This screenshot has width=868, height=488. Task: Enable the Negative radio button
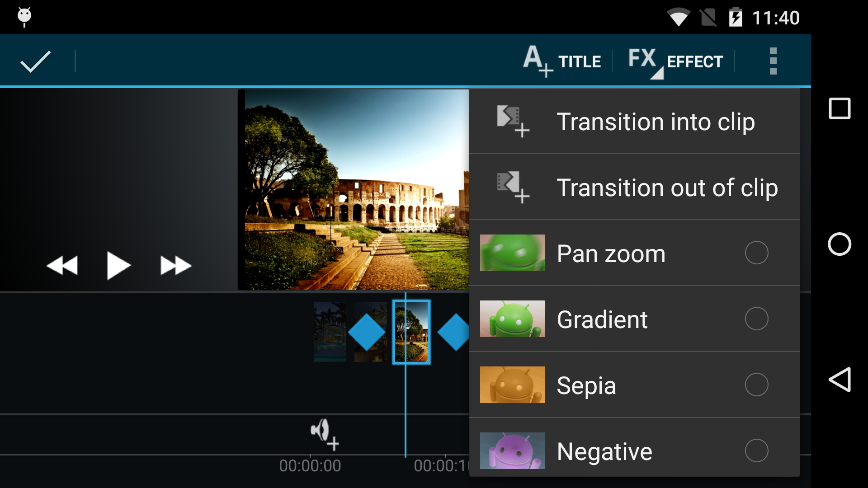(756, 450)
